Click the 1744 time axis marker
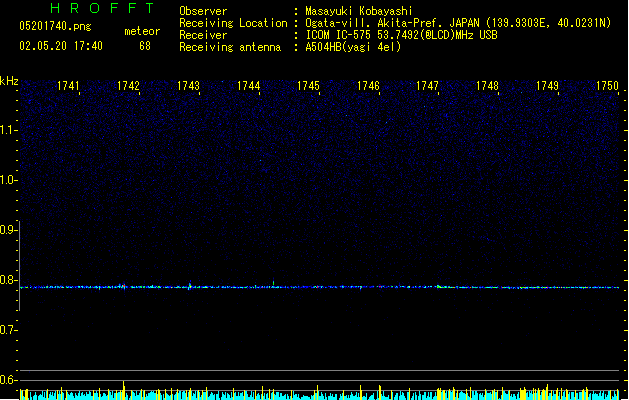Viewport: 629px width, 400px height. tap(248, 86)
